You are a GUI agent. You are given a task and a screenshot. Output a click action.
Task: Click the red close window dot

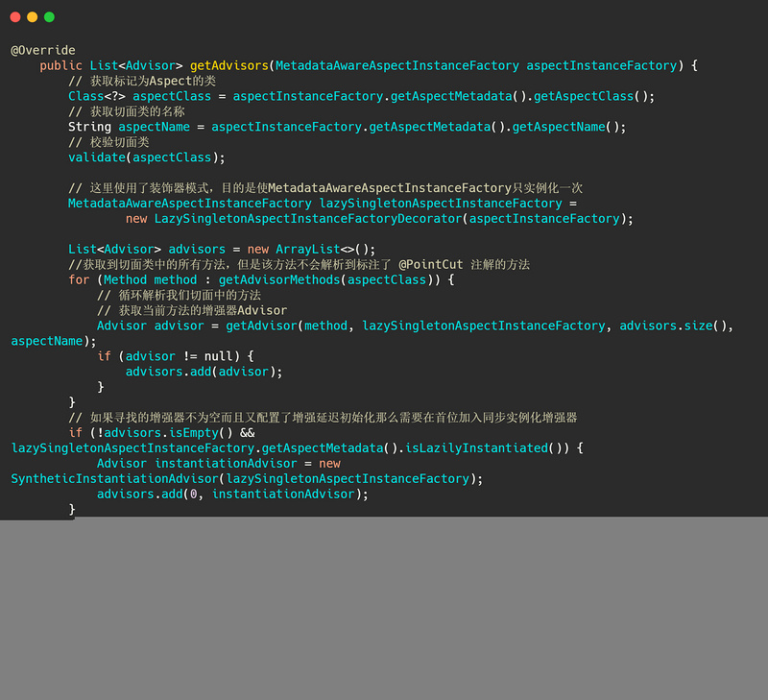[x=15, y=17]
